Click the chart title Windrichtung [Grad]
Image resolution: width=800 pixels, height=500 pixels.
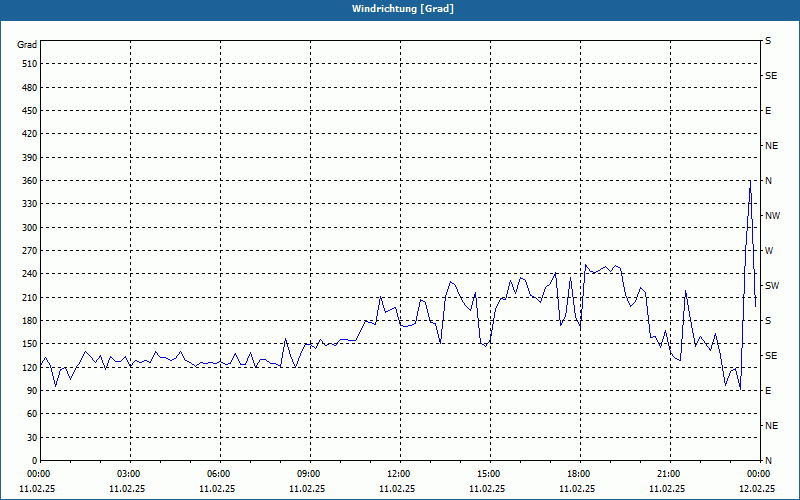click(x=403, y=9)
